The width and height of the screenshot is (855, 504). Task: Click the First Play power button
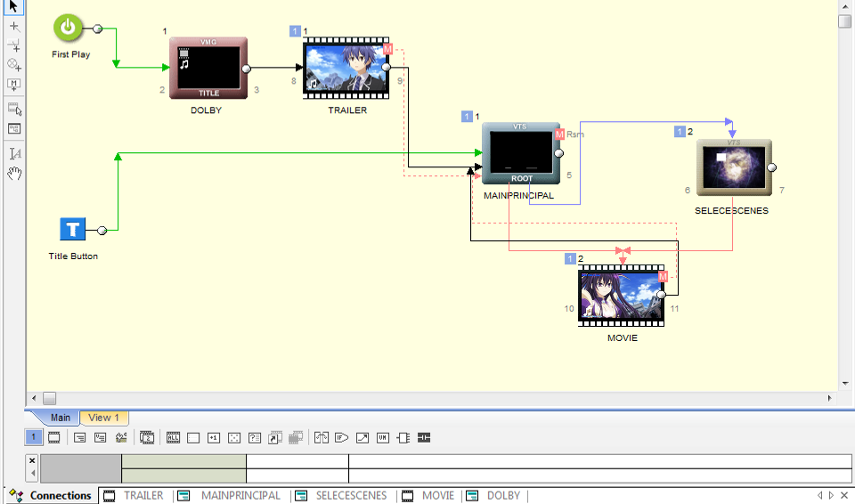click(68, 28)
